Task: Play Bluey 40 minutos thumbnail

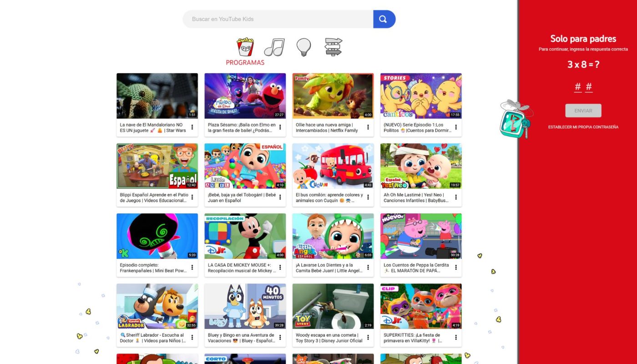Action: point(245,306)
